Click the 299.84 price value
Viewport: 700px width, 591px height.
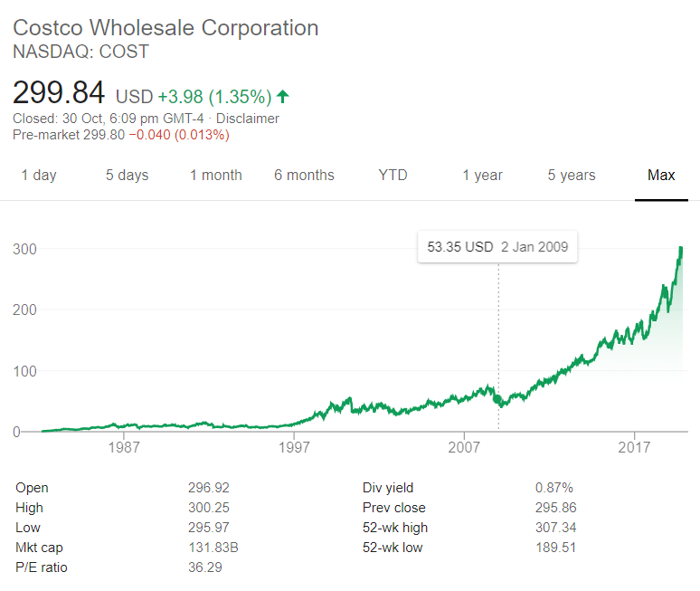click(59, 92)
